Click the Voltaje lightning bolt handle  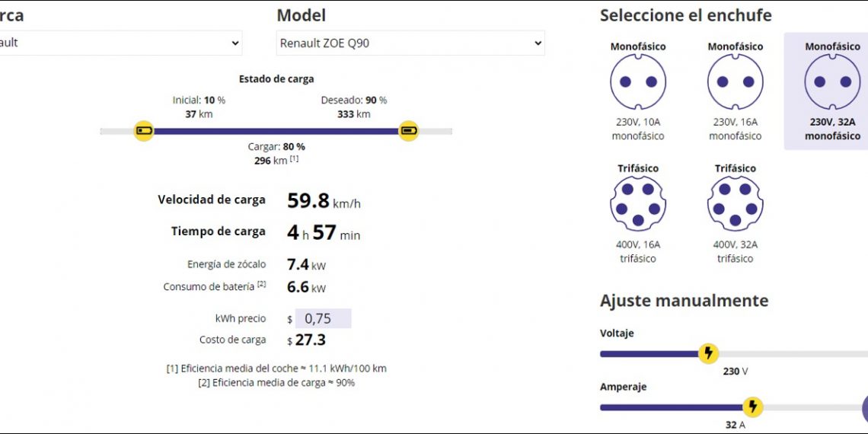pyautogui.click(x=708, y=353)
